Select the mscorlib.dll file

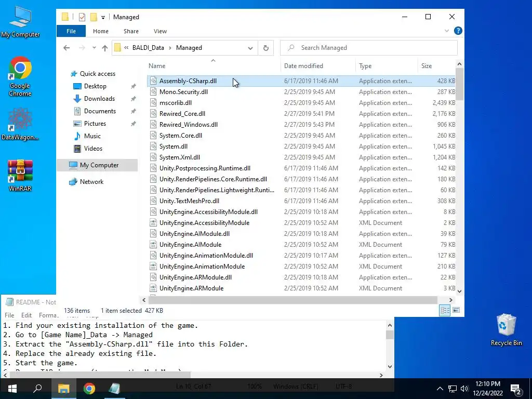301,102
